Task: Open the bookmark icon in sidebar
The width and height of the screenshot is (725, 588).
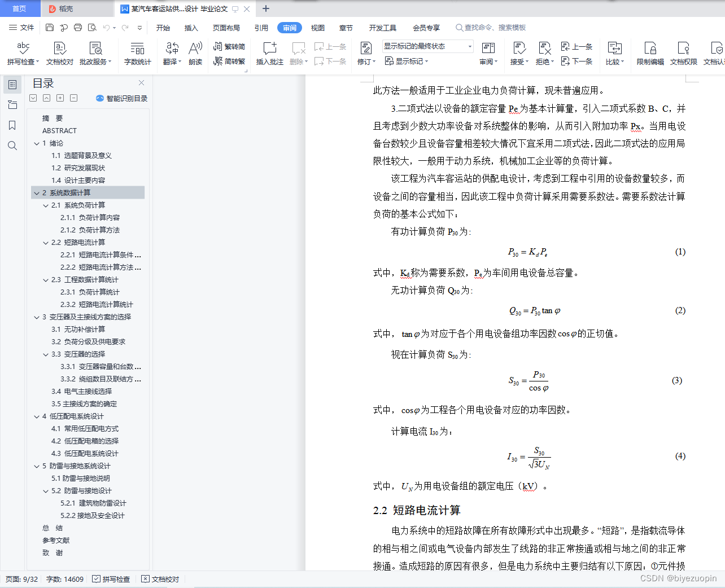Action: [12, 125]
